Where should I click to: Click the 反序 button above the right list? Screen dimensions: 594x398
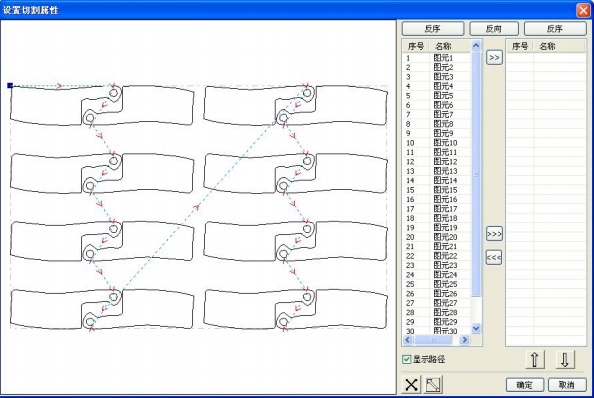tap(555, 28)
